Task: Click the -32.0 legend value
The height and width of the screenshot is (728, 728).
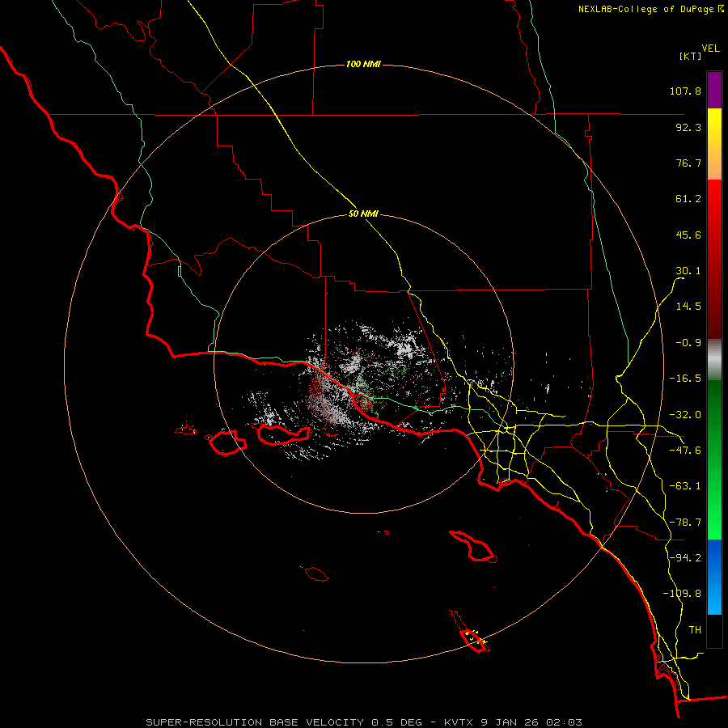Action: coord(685,415)
